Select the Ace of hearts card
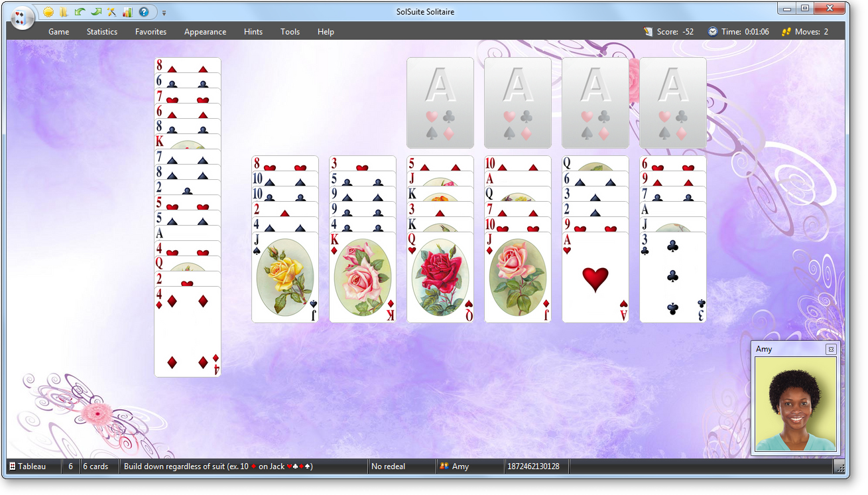 point(595,277)
